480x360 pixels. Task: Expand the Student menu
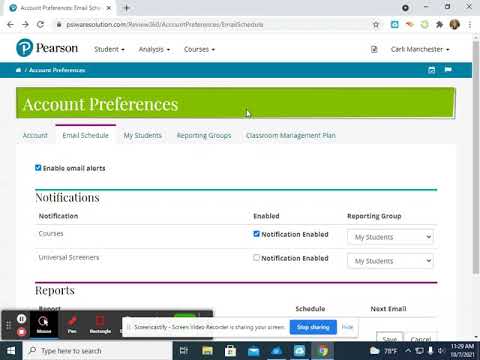click(x=109, y=49)
